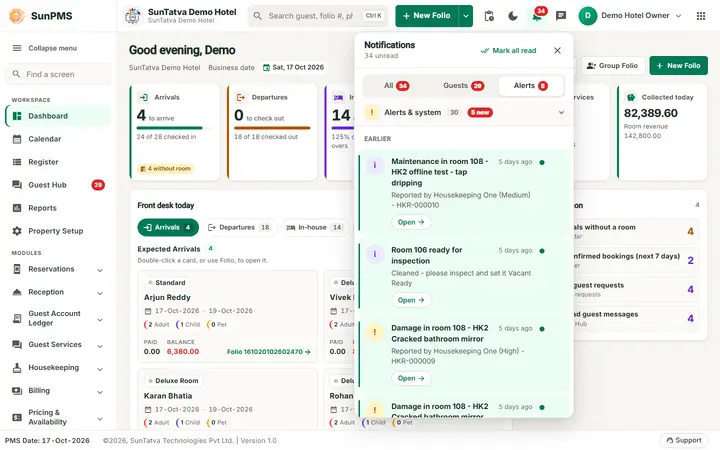
Task: Select the All notifications tab
Action: click(396, 86)
